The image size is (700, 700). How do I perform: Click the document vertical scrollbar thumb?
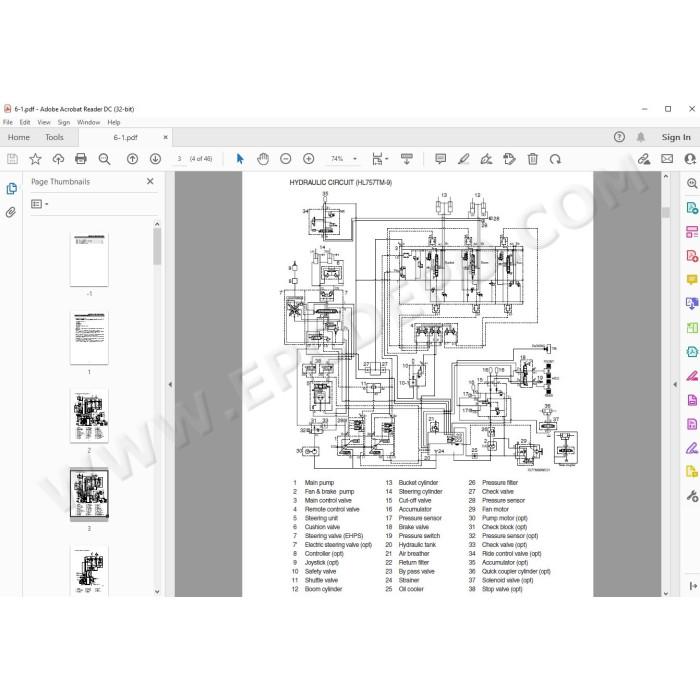666,212
